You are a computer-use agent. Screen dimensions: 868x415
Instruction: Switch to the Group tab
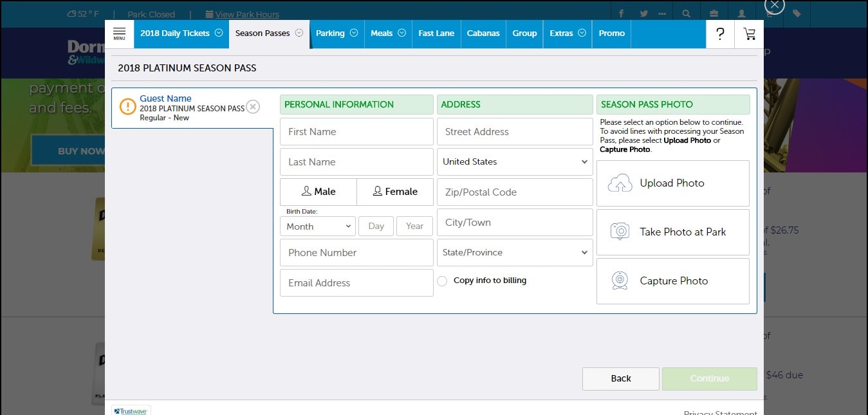(x=524, y=33)
